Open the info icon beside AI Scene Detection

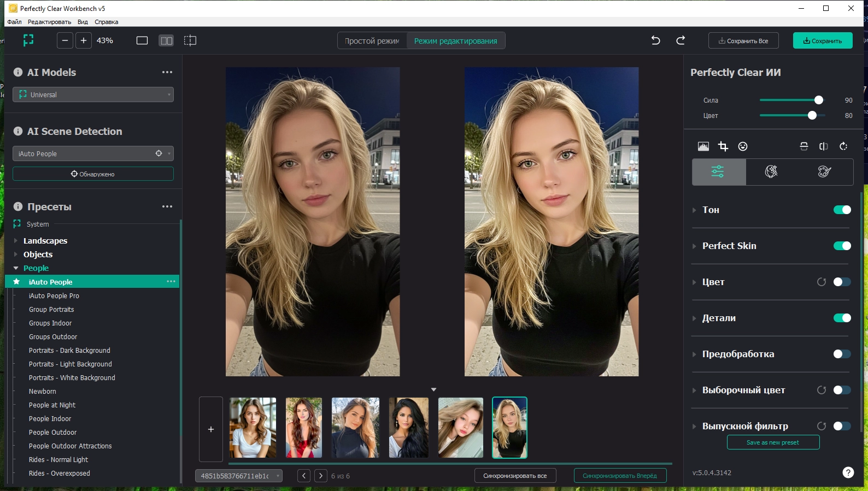click(18, 131)
